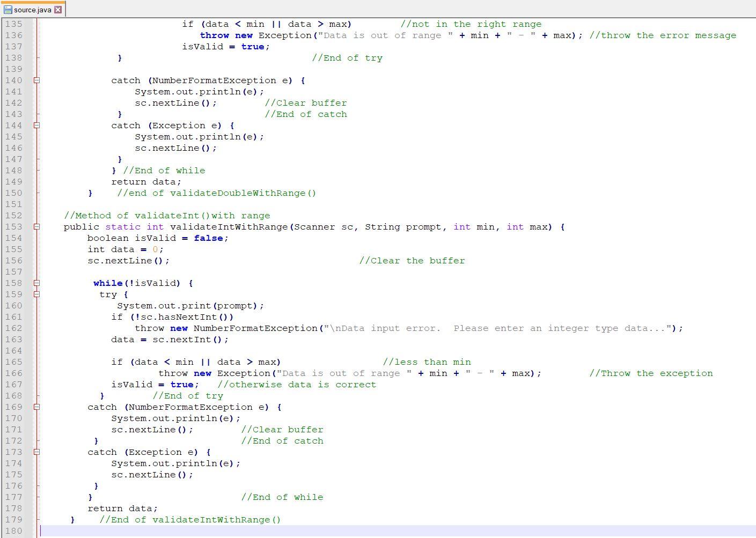Collapse the catch NumberFormatException fold at line 140
756x538 pixels.
point(35,80)
